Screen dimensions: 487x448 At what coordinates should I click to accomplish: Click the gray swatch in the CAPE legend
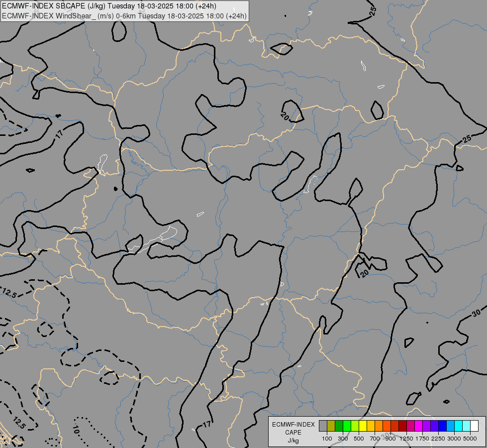point(323,426)
